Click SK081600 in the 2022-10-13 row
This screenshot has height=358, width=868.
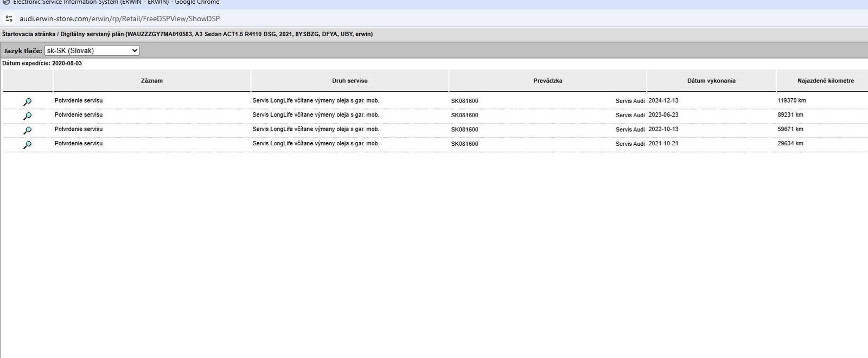(x=465, y=130)
